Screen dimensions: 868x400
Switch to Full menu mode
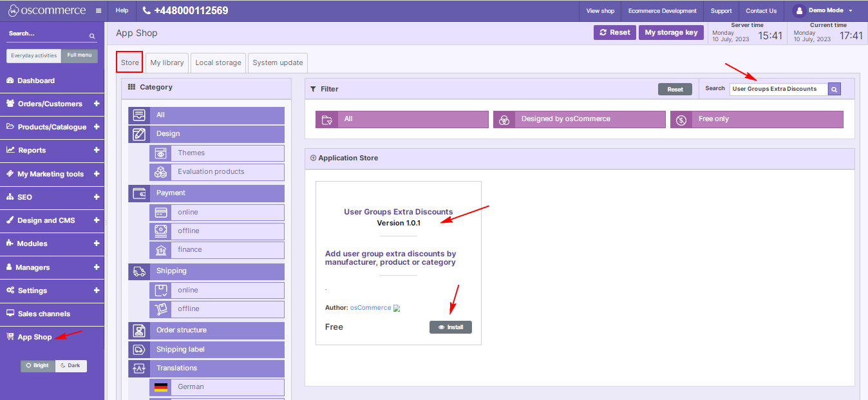pos(80,55)
